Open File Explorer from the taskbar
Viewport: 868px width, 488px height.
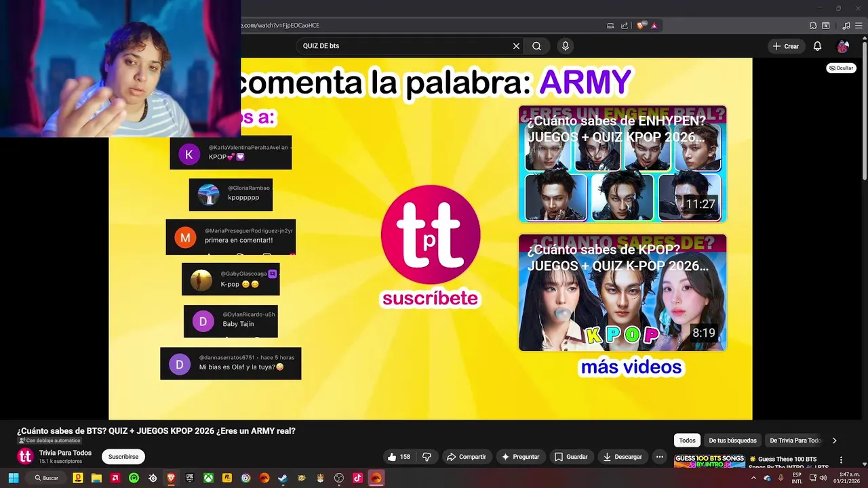96,478
